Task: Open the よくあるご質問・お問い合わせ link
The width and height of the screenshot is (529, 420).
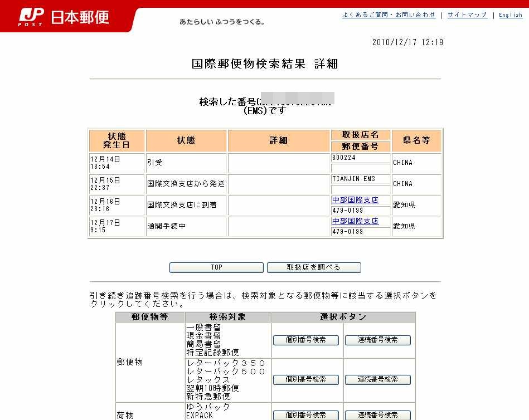Action: click(389, 15)
